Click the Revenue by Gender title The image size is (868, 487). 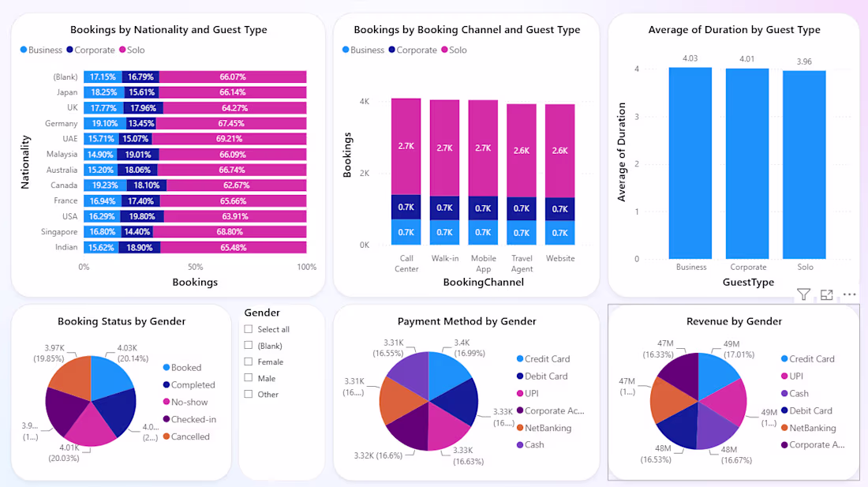(x=734, y=321)
